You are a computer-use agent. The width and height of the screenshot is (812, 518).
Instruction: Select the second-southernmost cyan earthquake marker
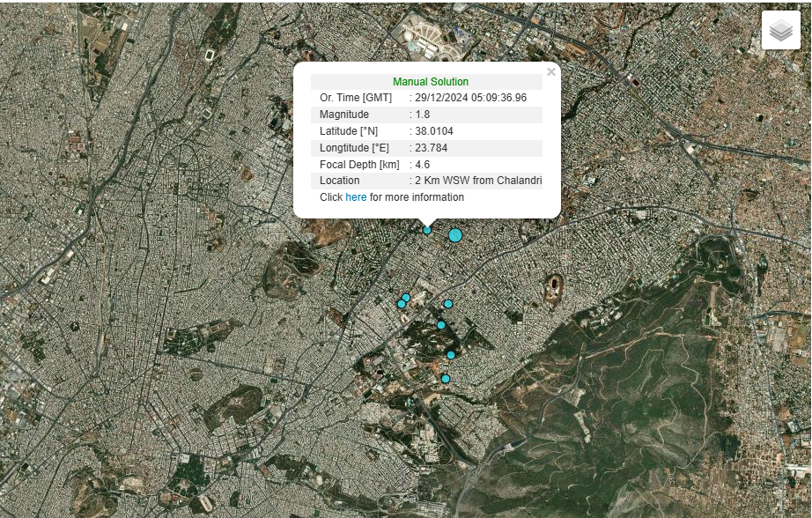point(451,355)
